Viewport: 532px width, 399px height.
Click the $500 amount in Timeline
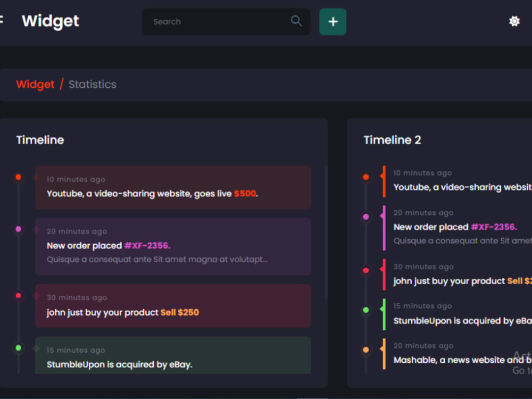(x=245, y=194)
